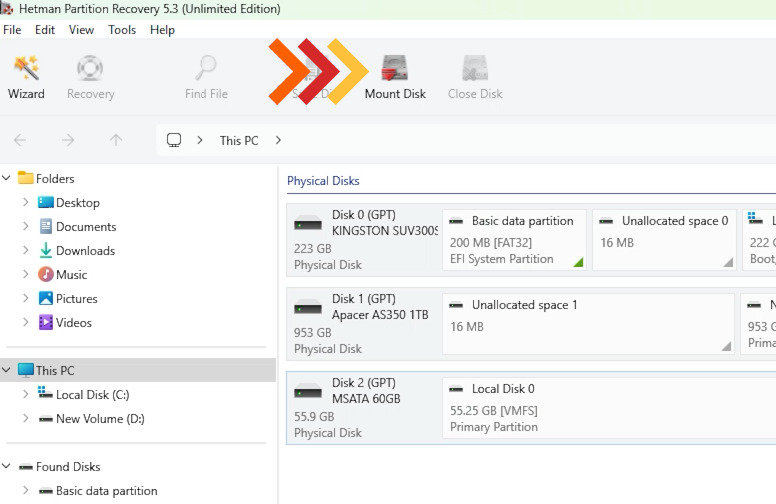Click the 55.25 GB [VMFS] text
776x504 pixels.
[x=493, y=411]
